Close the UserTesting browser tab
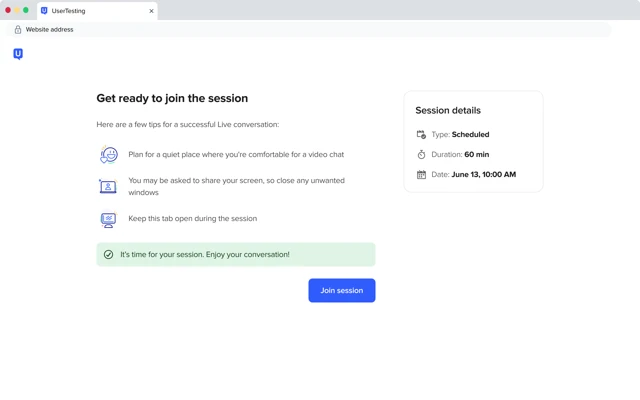This screenshot has width=640, height=400. pyautogui.click(x=151, y=11)
